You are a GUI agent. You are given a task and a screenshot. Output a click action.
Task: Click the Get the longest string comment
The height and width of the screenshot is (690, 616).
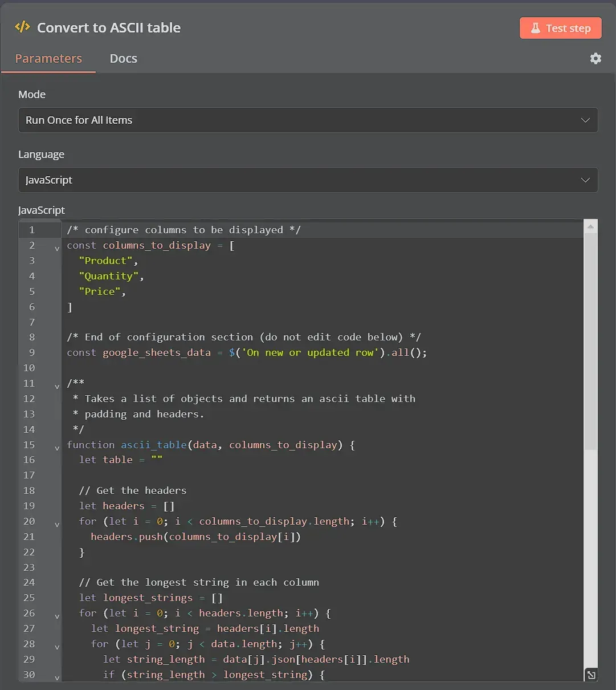[x=199, y=582]
